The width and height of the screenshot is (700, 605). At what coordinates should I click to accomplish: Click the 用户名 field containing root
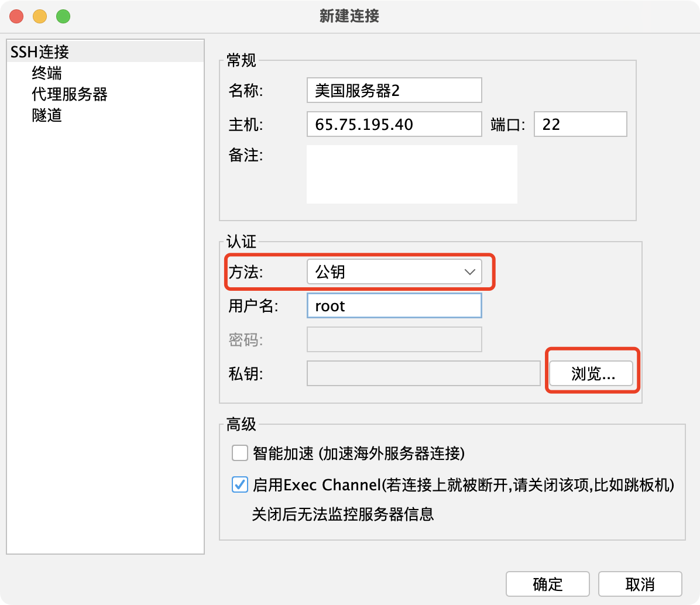click(x=394, y=305)
